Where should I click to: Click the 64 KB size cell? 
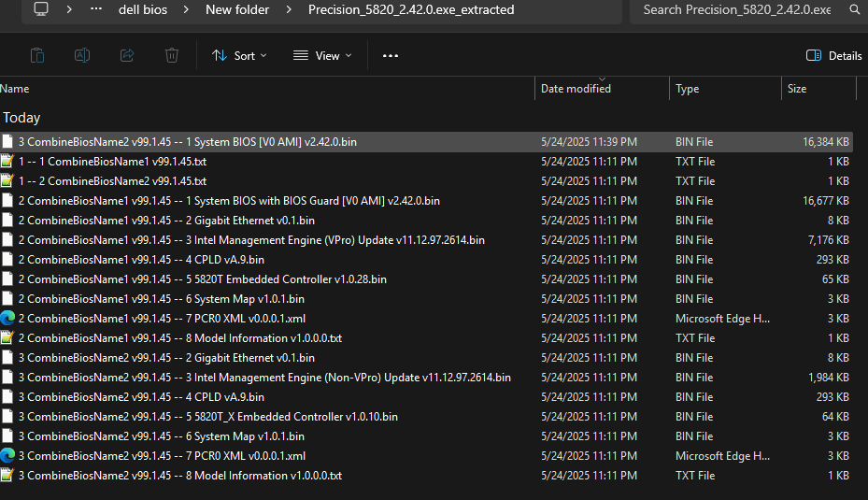click(835, 417)
